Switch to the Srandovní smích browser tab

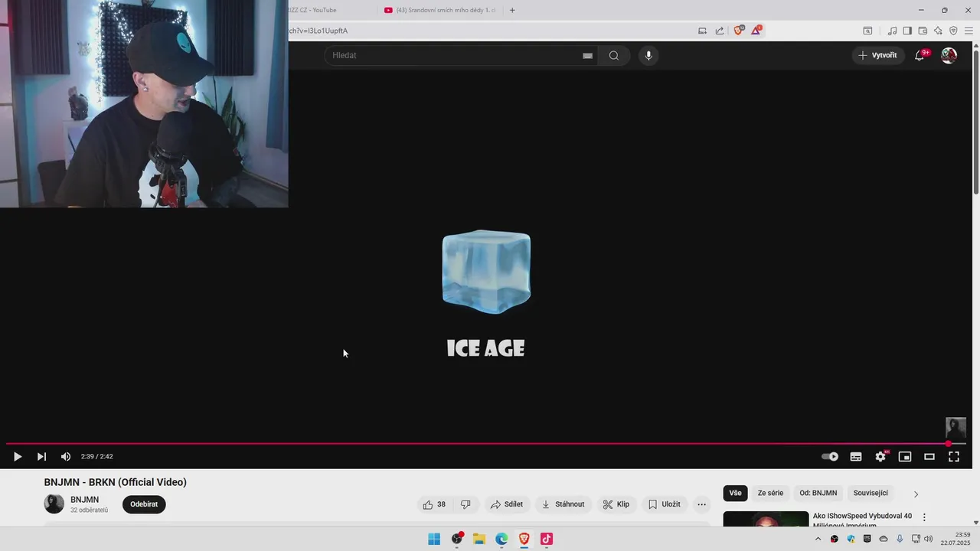click(439, 10)
